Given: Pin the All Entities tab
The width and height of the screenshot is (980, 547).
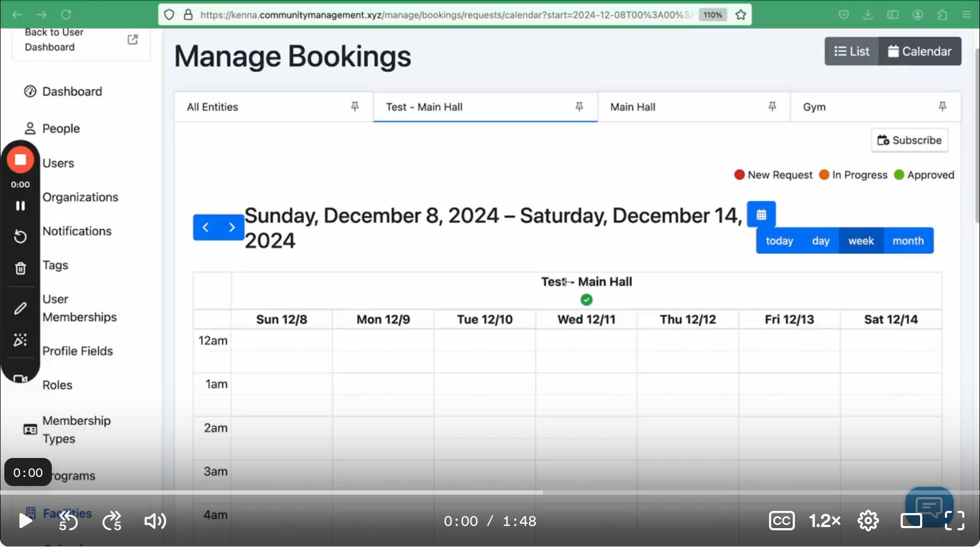Looking at the screenshot, I should pos(355,106).
